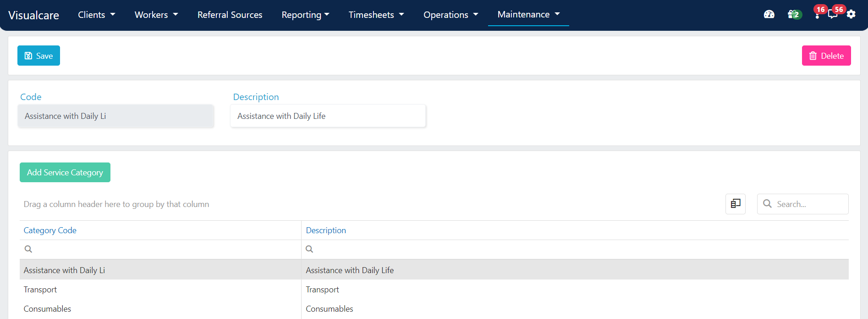868x319 pixels.
Task: Click Add Service Category button
Action: point(65,172)
